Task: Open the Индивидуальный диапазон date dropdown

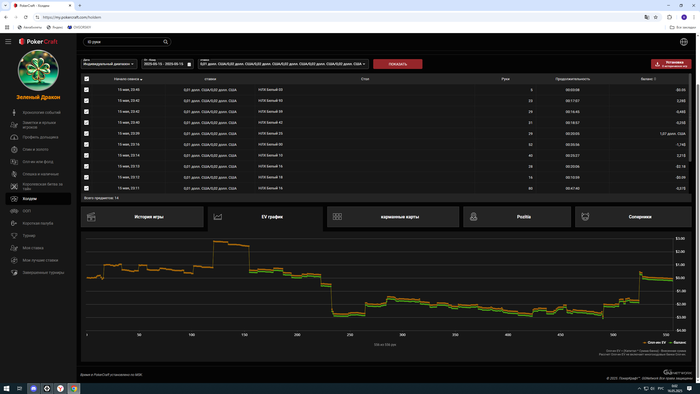Action: coord(109,64)
